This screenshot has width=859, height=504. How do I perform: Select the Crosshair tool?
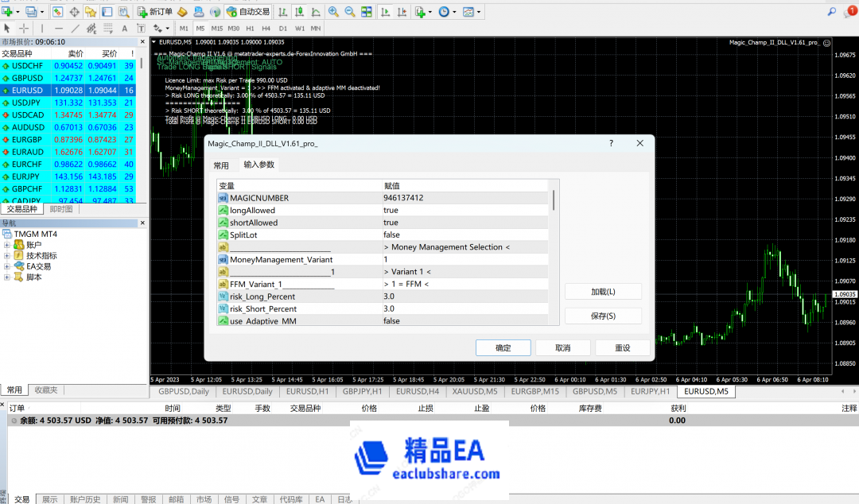pos(23,27)
